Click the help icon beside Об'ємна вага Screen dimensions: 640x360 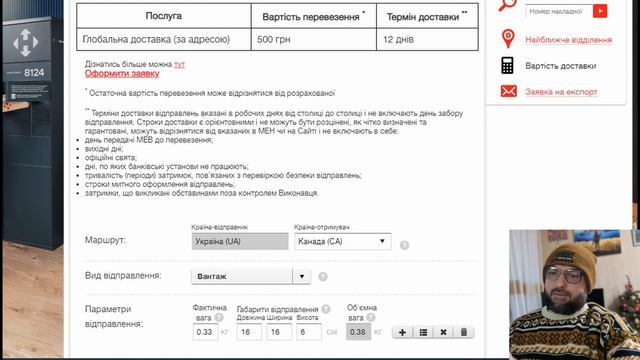(371, 317)
